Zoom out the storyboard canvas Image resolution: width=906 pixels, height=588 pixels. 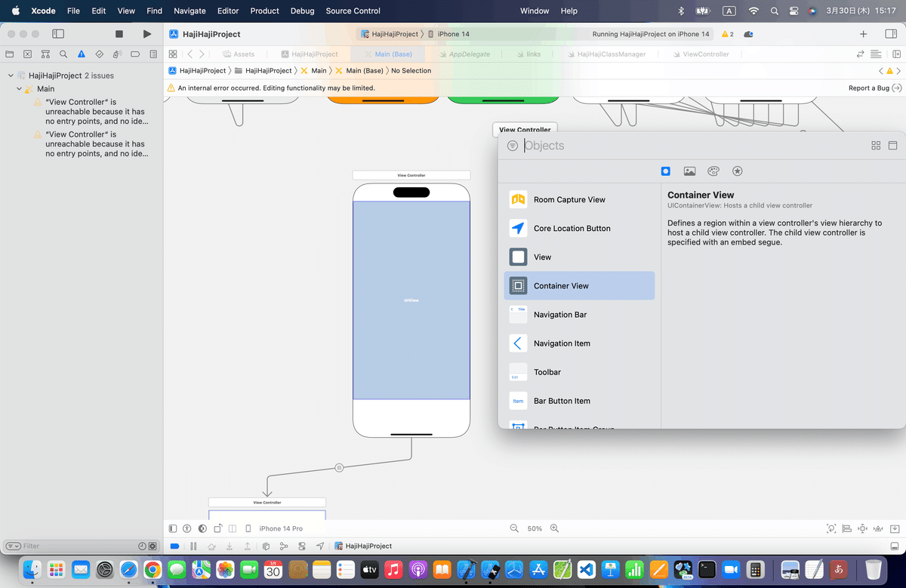point(514,528)
